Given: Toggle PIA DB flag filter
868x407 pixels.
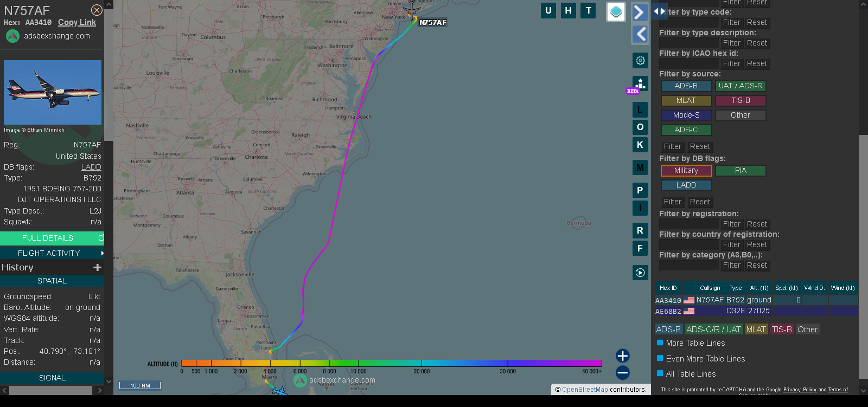Looking at the screenshot, I should [x=741, y=170].
